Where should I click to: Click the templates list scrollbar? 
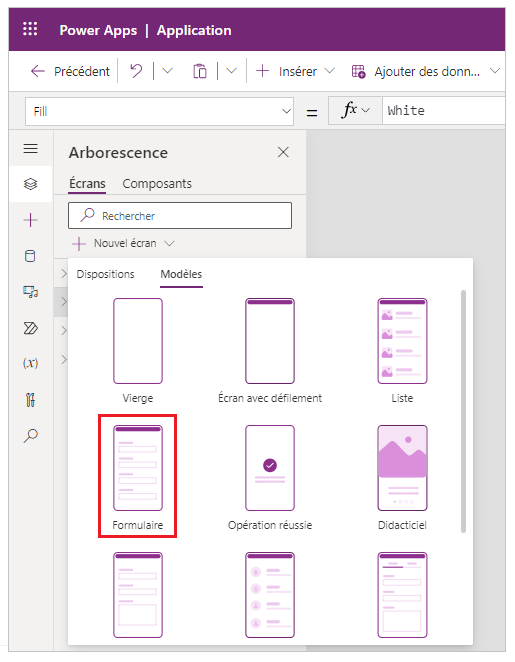463,411
